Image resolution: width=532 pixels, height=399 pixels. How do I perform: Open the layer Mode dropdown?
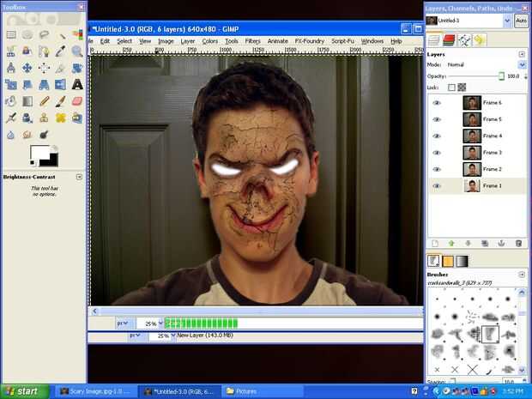522,64
